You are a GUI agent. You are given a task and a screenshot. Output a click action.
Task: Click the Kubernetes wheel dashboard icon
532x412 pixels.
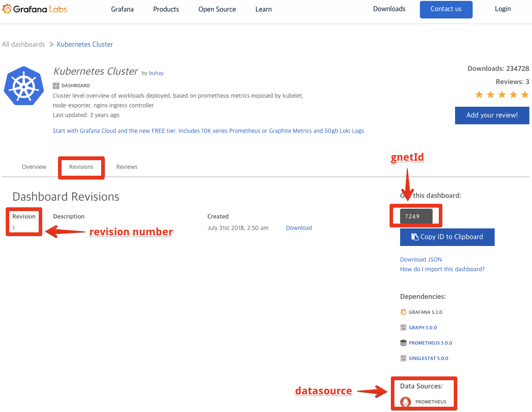point(24,86)
